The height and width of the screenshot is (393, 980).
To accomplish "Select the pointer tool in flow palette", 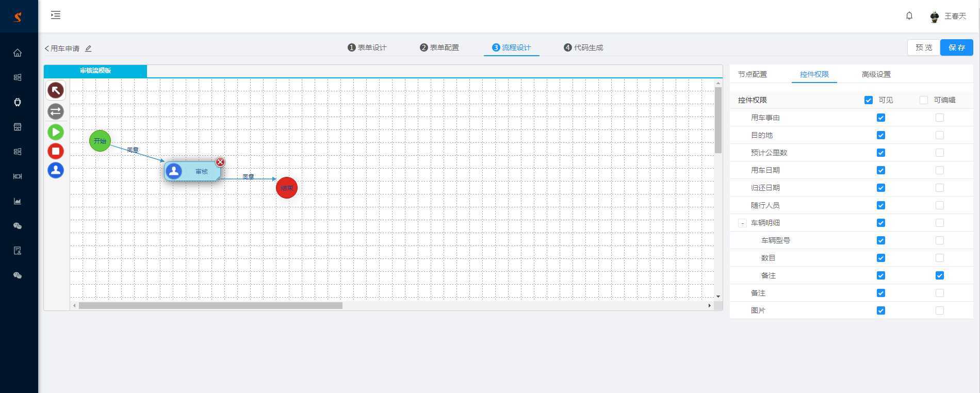I will coord(56,90).
